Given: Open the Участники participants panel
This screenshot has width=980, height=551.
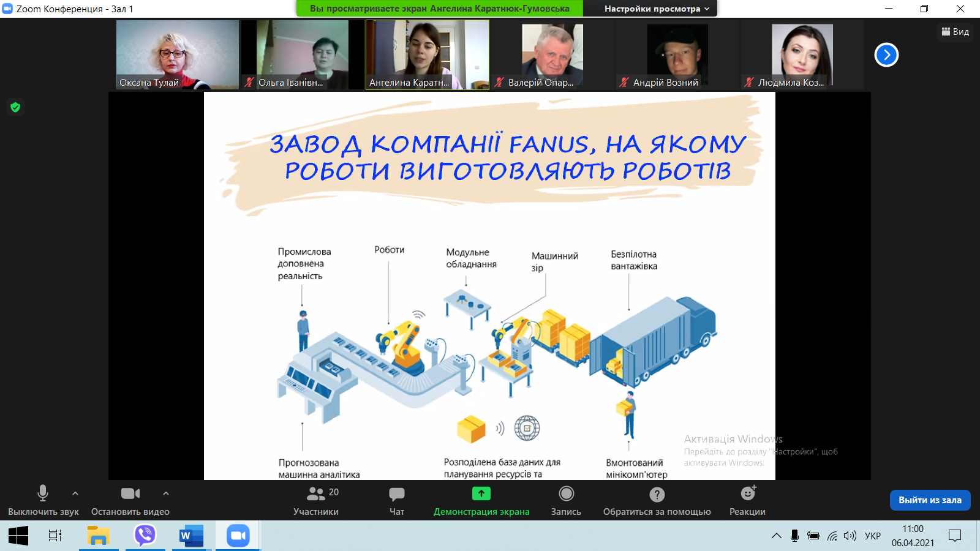Looking at the screenshot, I should 316,500.
